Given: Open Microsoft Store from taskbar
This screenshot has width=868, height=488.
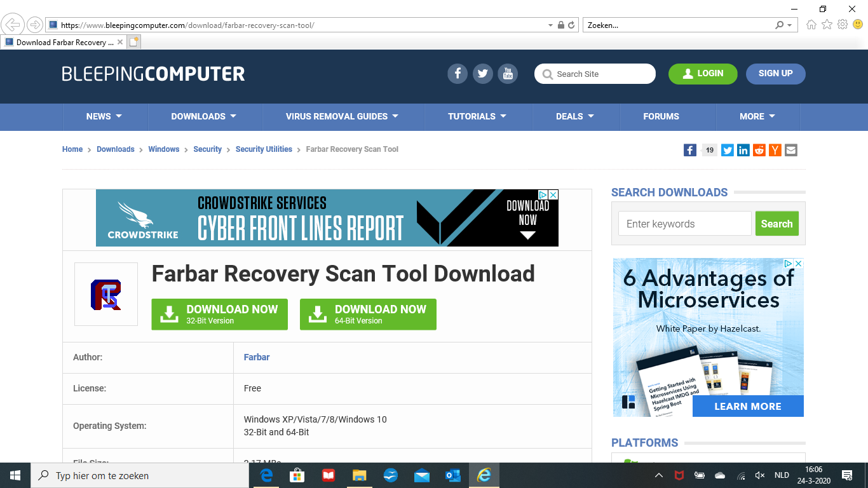Looking at the screenshot, I should (x=297, y=475).
